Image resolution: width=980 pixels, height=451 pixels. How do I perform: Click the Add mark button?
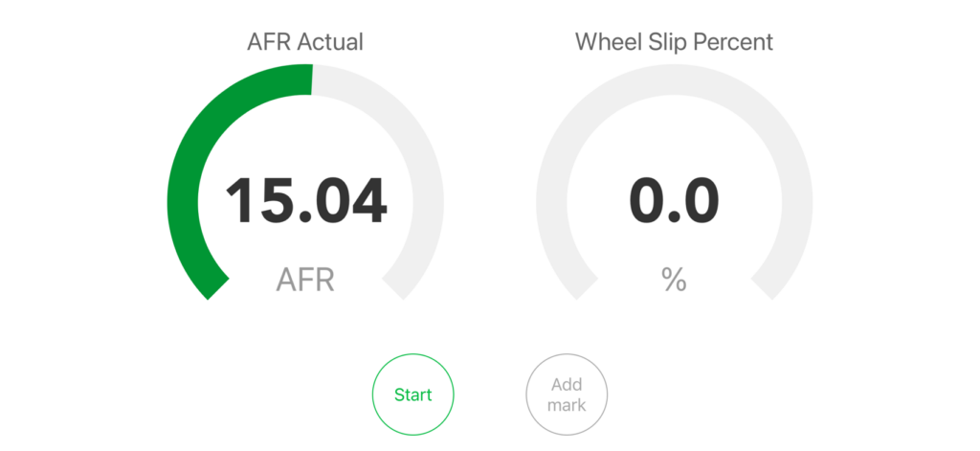click(x=567, y=395)
